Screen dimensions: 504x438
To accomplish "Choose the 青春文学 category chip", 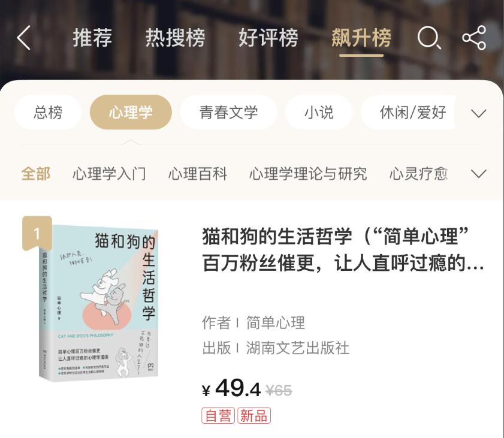I will (228, 113).
